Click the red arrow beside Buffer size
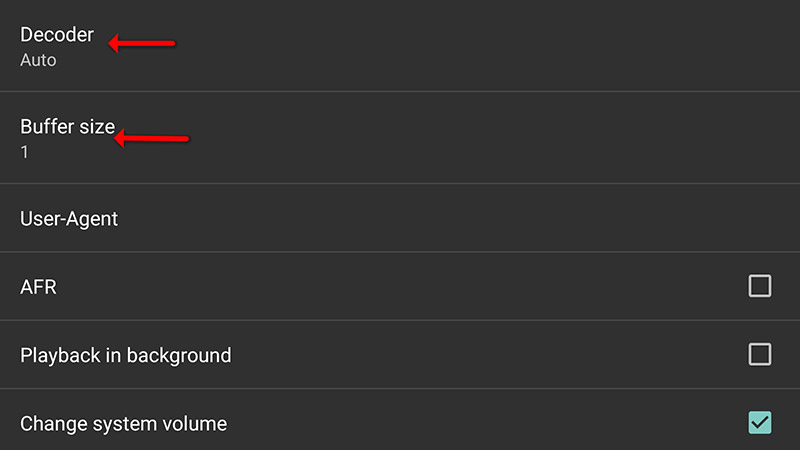Screen dimensions: 800x450 click(x=152, y=139)
